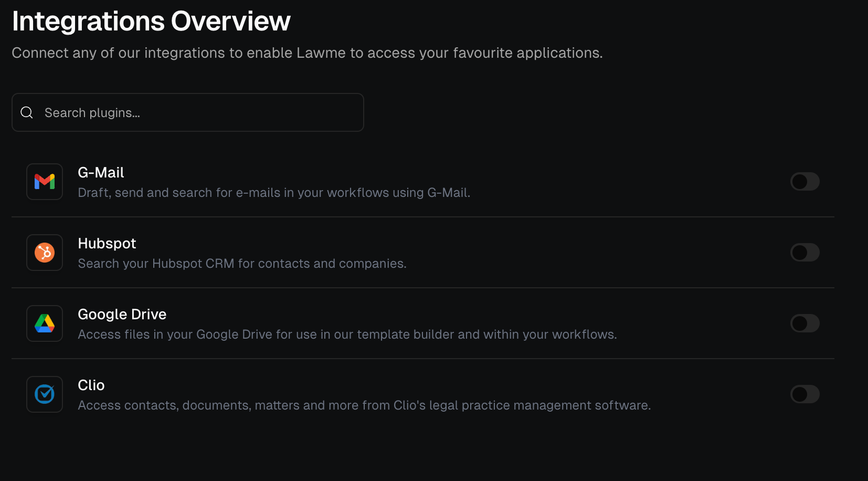This screenshot has width=868, height=481.
Task: Enable the G-Mail integration toggle
Action: point(805,182)
